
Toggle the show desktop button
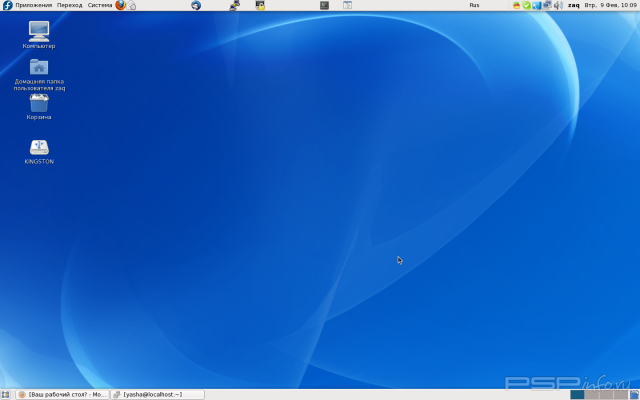(6, 394)
